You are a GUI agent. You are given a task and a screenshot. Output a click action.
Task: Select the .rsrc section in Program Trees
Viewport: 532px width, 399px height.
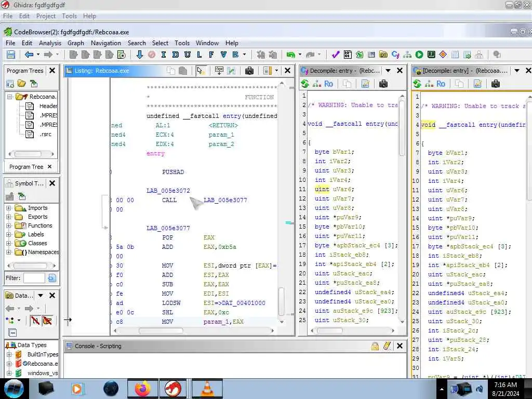coord(46,134)
